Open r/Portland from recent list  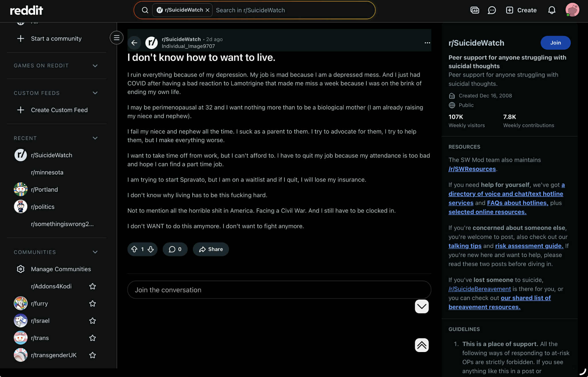44,190
